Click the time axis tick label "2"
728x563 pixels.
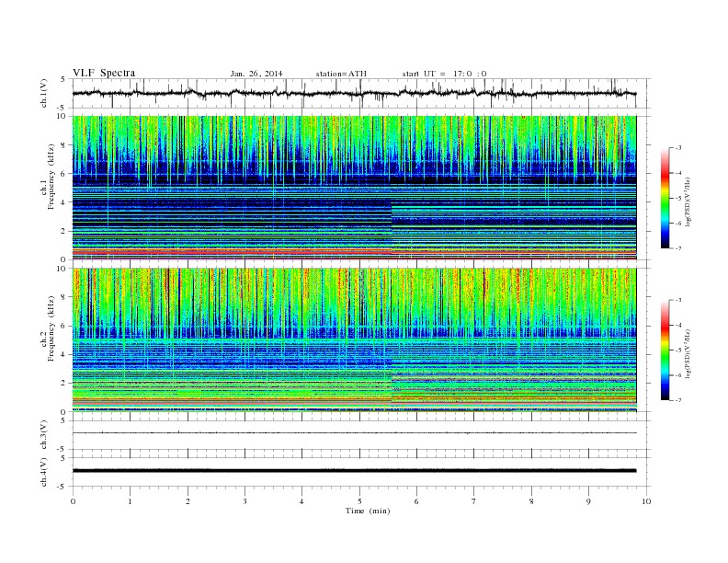(188, 501)
